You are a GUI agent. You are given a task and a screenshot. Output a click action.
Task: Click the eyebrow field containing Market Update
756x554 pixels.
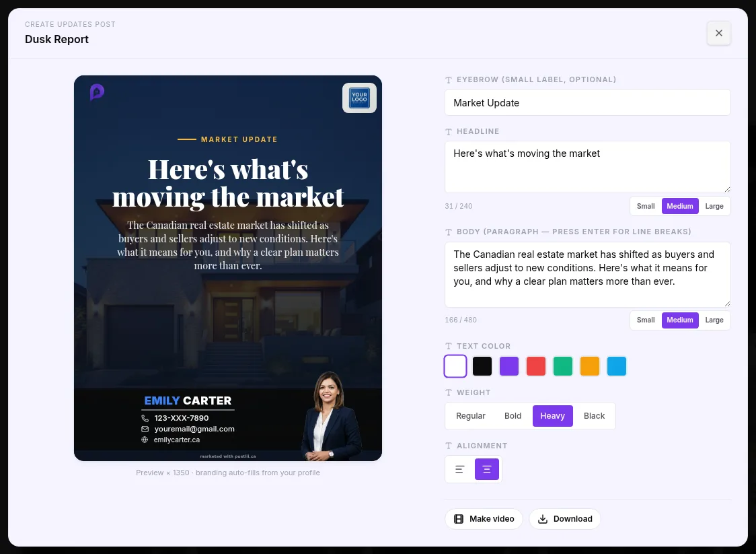(587, 102)
